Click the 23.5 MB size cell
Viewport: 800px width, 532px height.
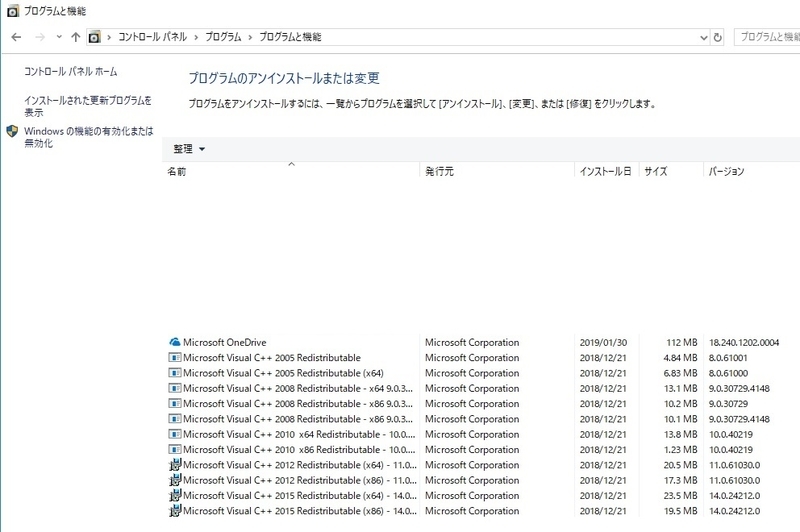(681, 495)
